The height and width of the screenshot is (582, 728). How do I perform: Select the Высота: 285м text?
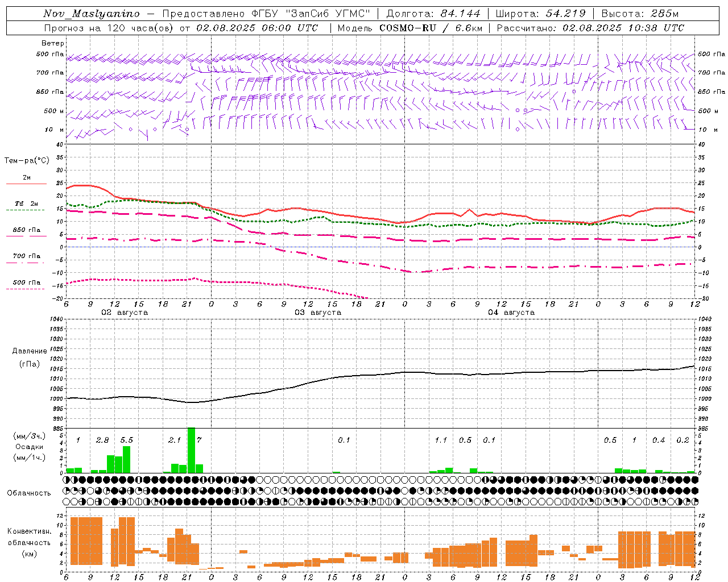[x=640, y=14]
